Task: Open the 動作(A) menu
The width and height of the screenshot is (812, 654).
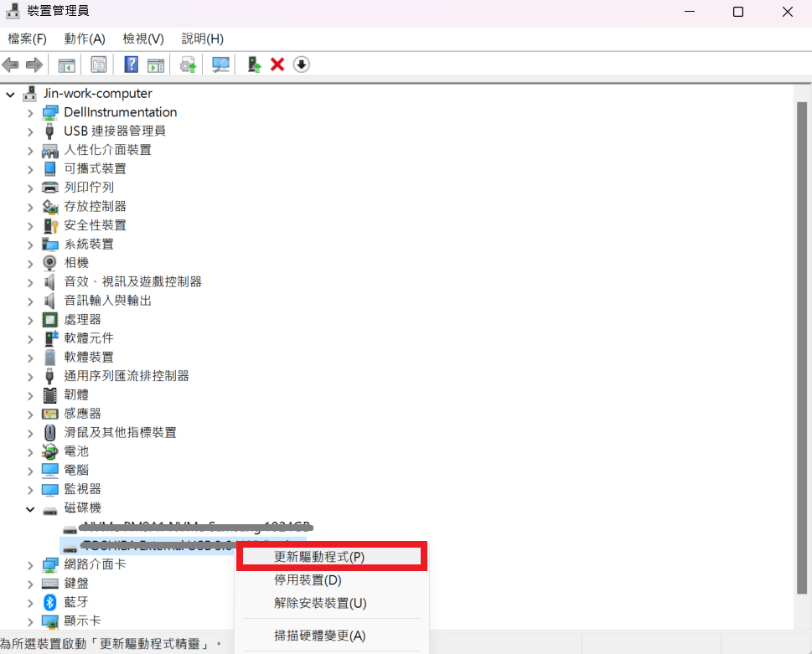Action: tap(85, 39)
